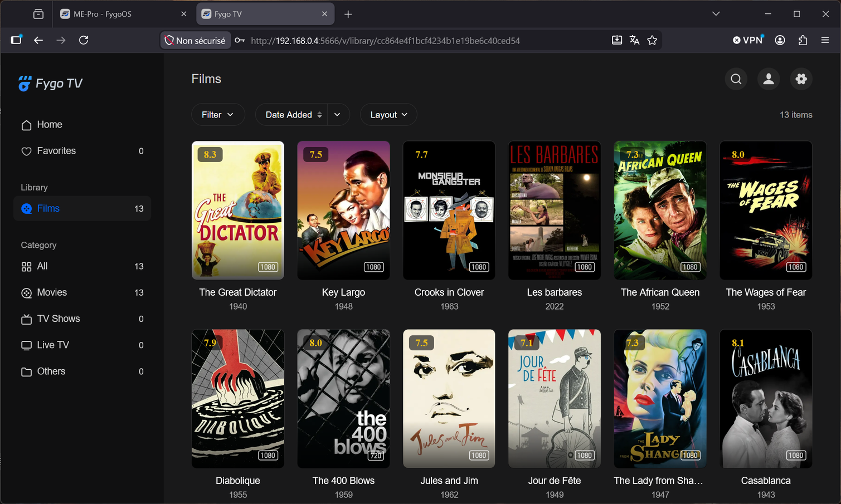Close the Fygo TV tab
841x504 pixels.
(325, 14)
